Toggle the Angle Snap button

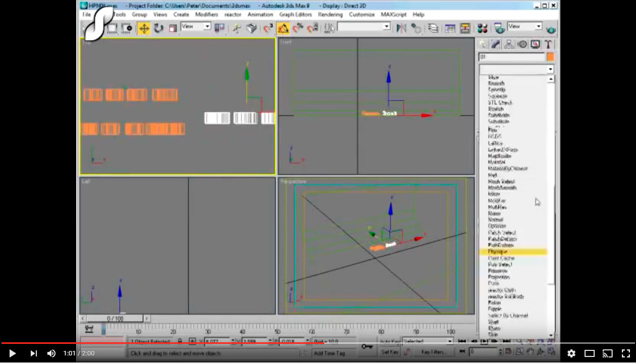283,28
